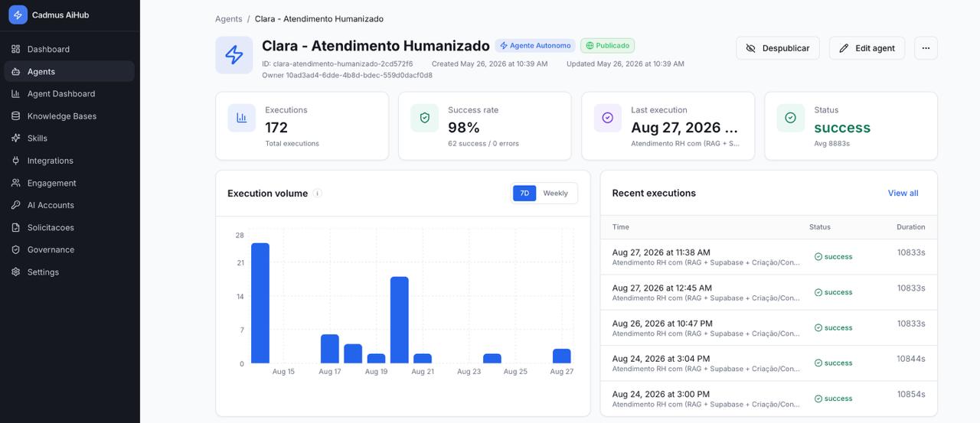Click the 172 total executions value

pos(276,128)
